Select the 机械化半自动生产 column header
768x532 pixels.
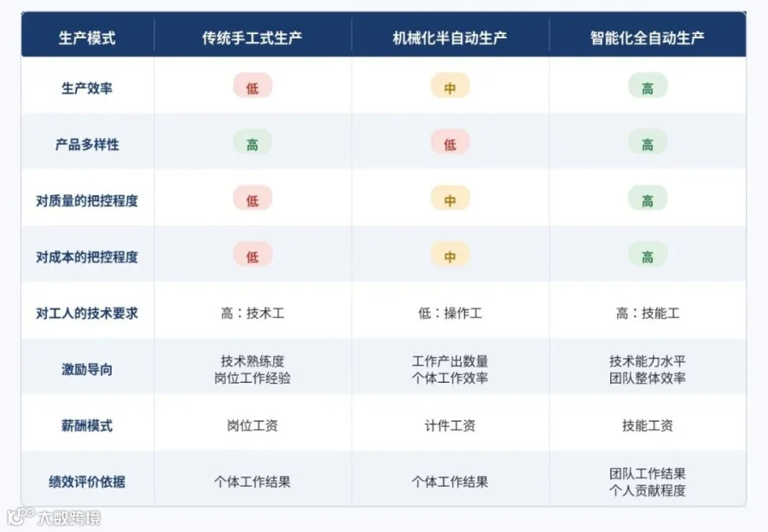[450, 38]
